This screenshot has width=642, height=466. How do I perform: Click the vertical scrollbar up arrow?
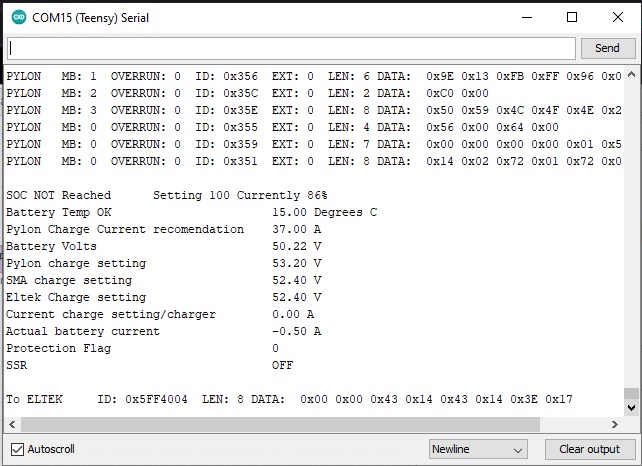tap(631, 75)
